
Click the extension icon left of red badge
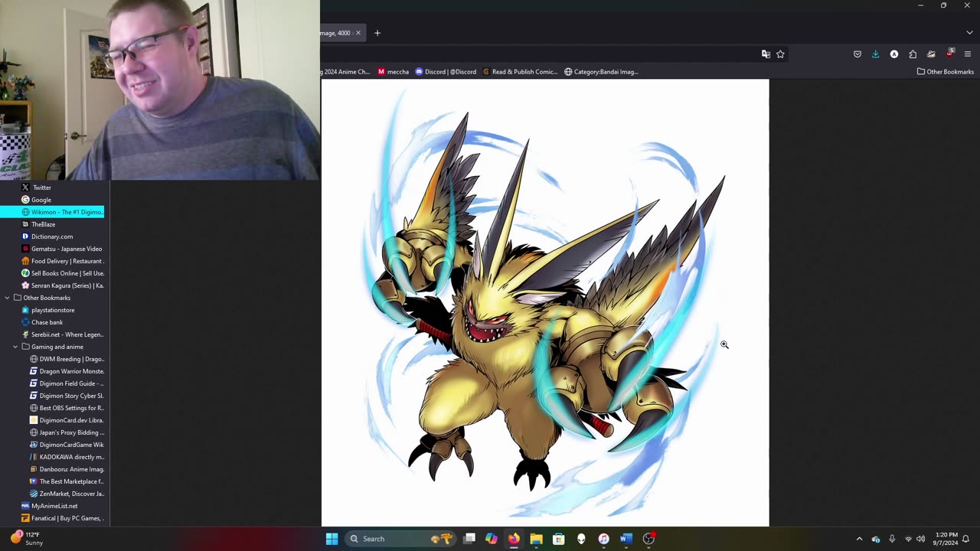931,54
